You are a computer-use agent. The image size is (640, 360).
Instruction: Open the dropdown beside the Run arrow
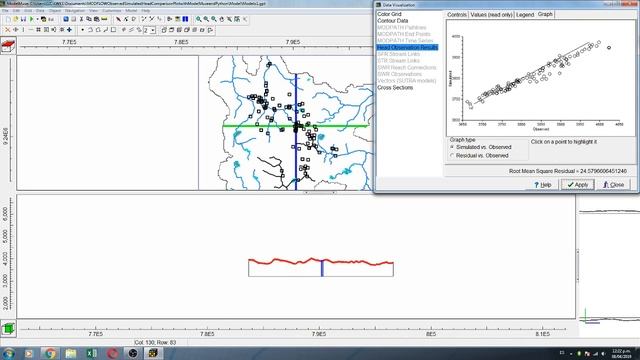pyautogui.click(x=38, y=19)
